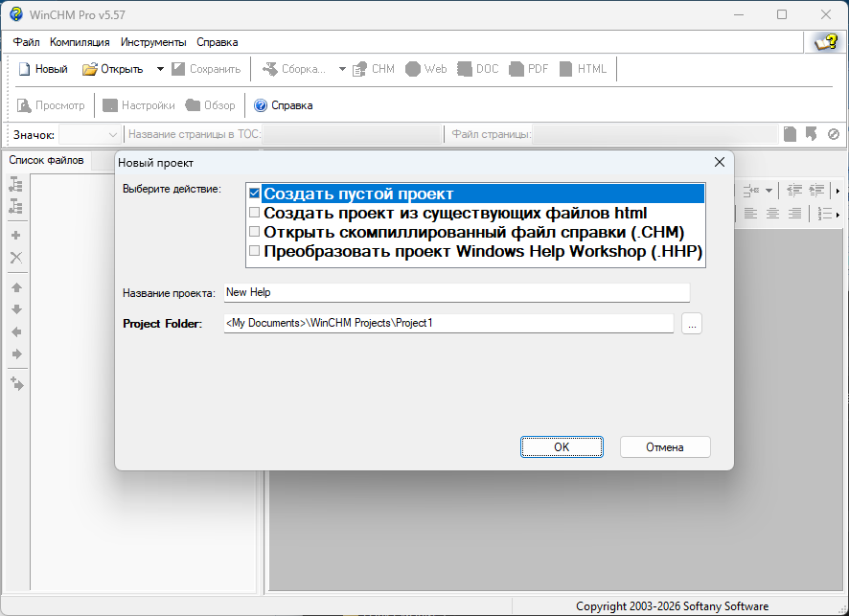Click the help book icon at top right
This screenshot has width=849, height=616.
(x=826, y=42)
